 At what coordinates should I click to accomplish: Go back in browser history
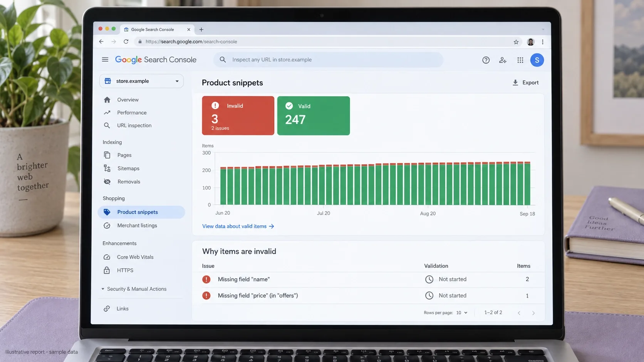pyautogui.click(x=101, y=42)
